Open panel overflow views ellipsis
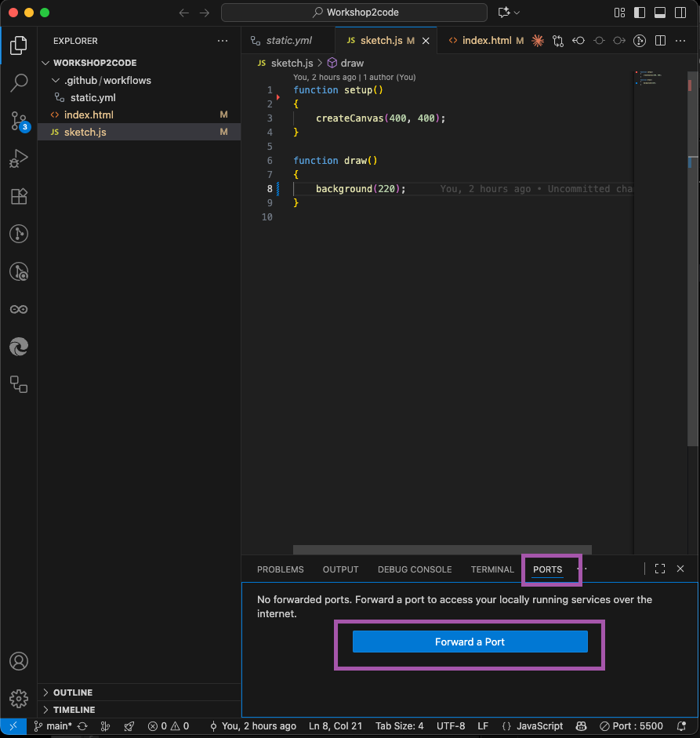This screenshot has height=738, width=700. click(584, 569)
